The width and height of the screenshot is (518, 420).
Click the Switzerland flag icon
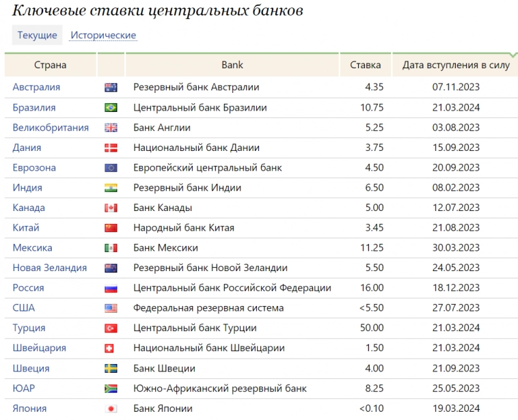111,348
